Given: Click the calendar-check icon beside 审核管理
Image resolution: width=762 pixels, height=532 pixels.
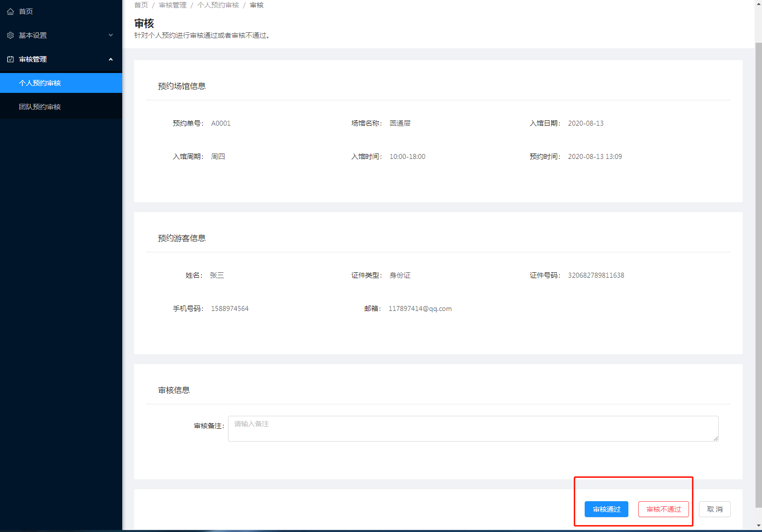Looking at the screenshot, I should tap(10, 59).
